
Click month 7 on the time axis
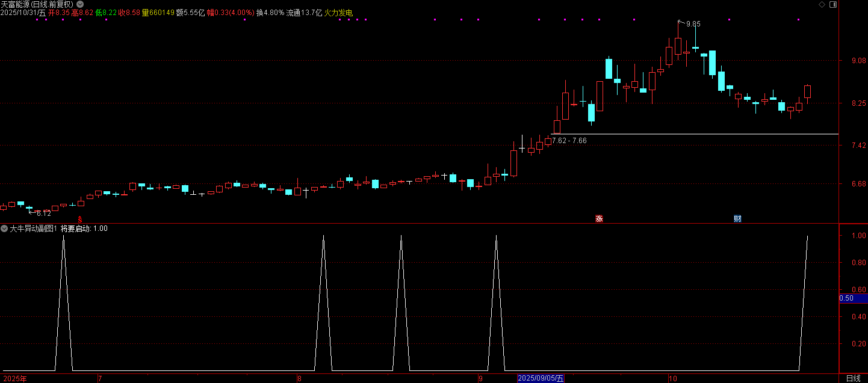[100, 378]
